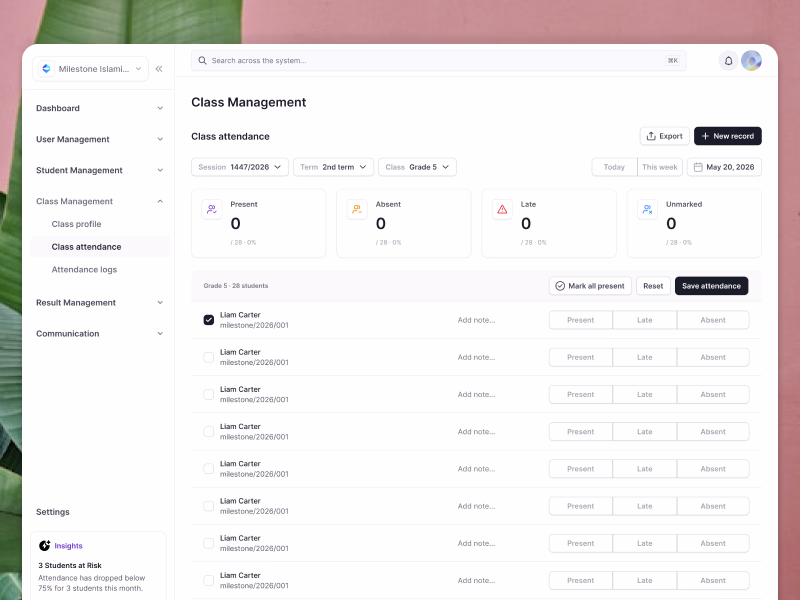The height and width of the screenshot is (600, 800).
Task: Click Add note field in second row
Action: point(477,357)
